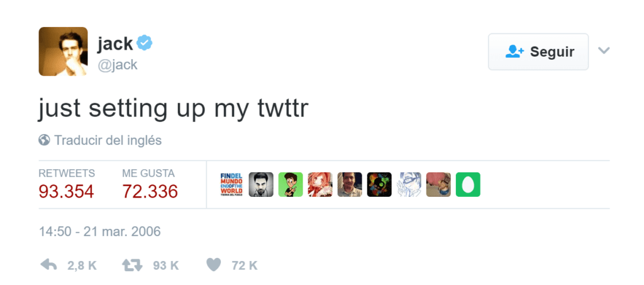Click the reply arrow icon
Screen dimensions: 644x285
point(48,265)
